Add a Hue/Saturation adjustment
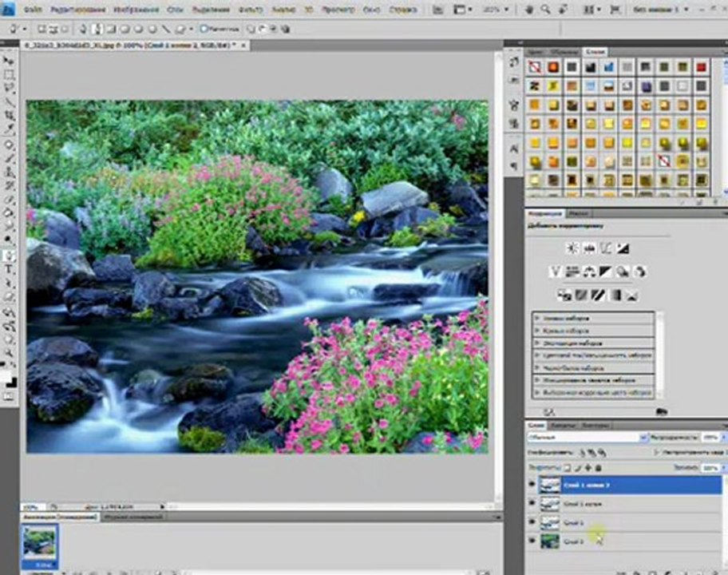The width and height of the screenshot is (728, 575). tap(572, 272)
